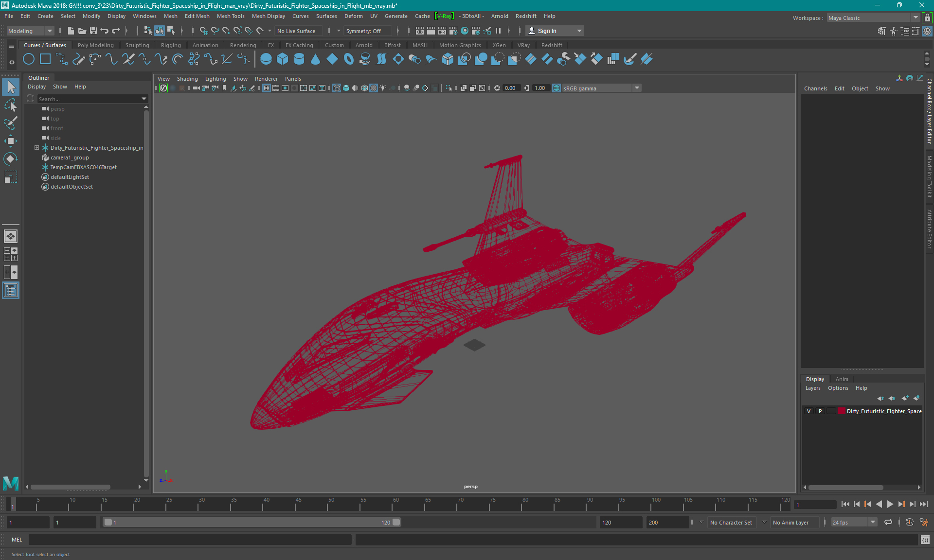The height and width of the screenshot is (560, 934).
Task: Select the Move tool in toolbar
Action: (x=10, y=140)
